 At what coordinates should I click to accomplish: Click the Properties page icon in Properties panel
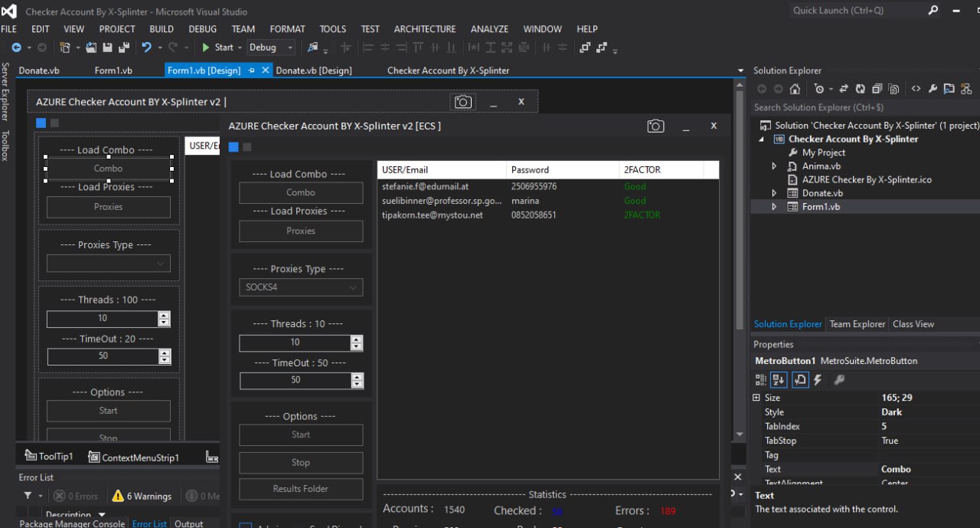coord(800,379)
